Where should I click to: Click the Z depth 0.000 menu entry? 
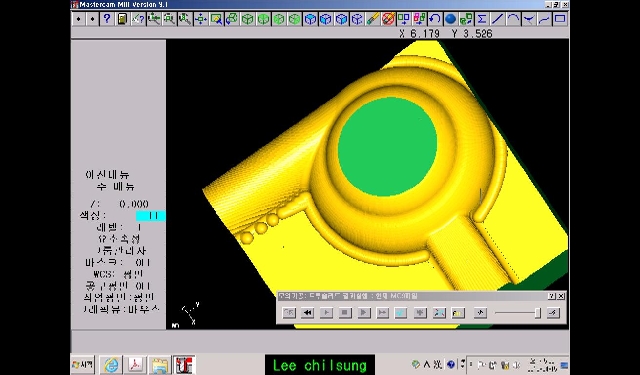119,204
